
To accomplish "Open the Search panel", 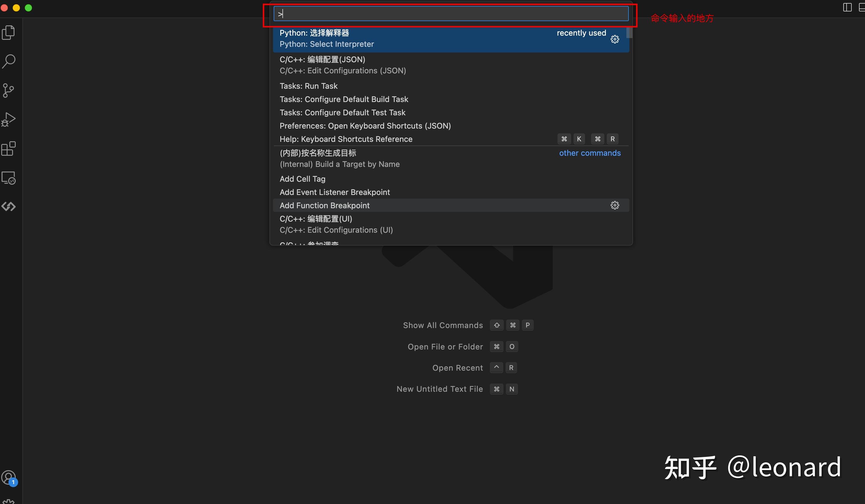I will pos(8,61).
